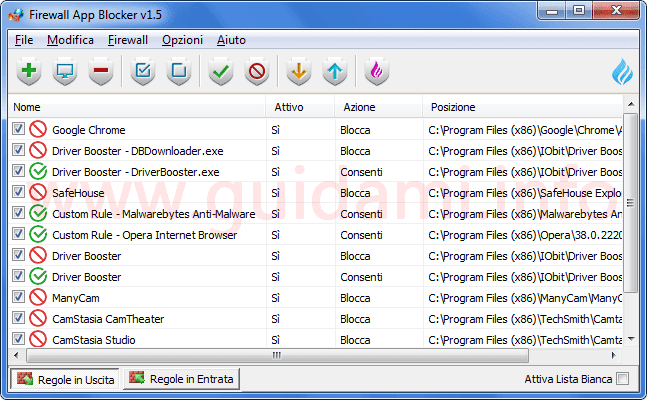Screen dimensions: 647x400
Task: Click the vertical scrollbar down arrow
Action: 631,339
